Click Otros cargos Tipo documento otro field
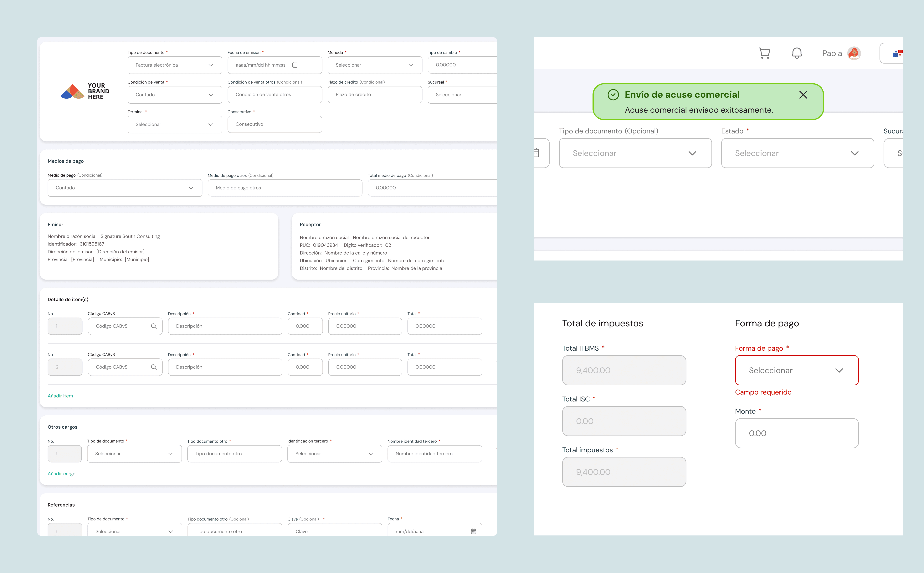The image size is (924, 573). (x=234, y=454)
